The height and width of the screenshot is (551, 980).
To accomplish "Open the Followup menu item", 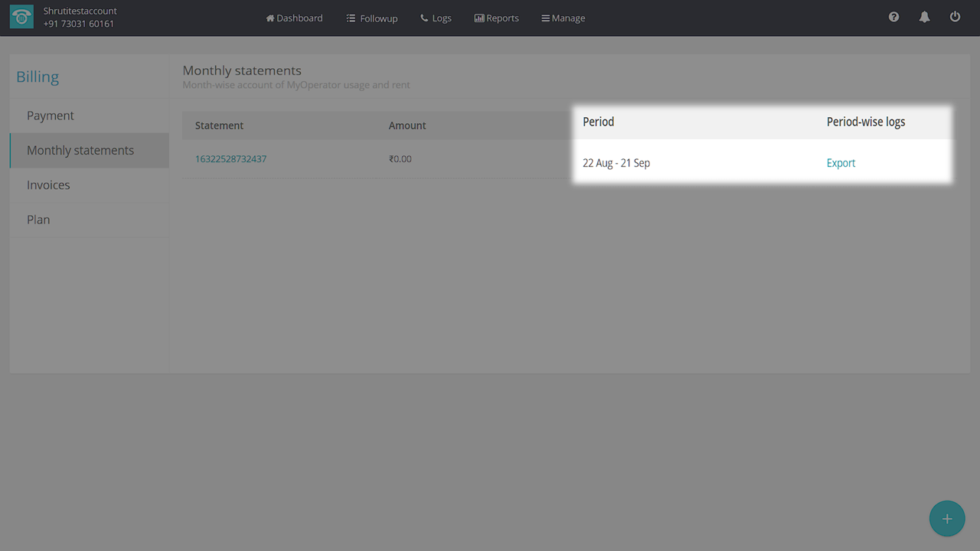I will coord(372,18).
